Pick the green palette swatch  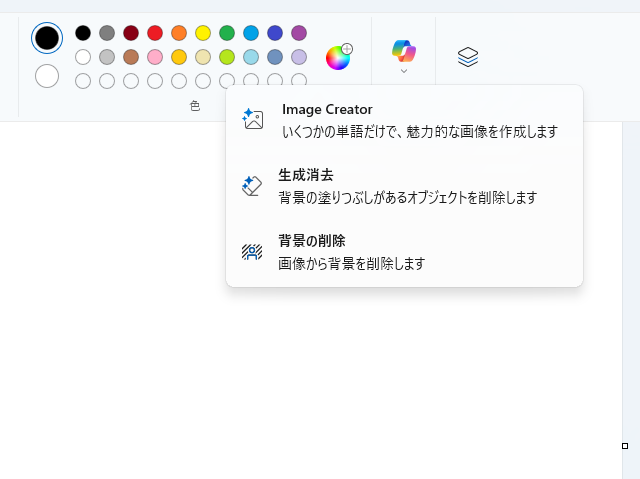point(227,33)
